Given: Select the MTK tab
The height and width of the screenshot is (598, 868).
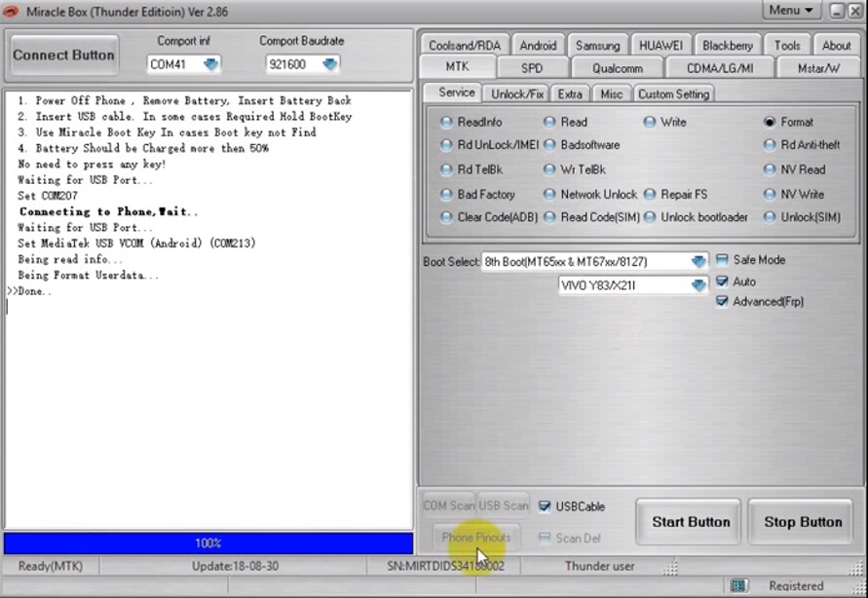Looking at the screenshot, I should pyautogui.click(x=457, y=66).
